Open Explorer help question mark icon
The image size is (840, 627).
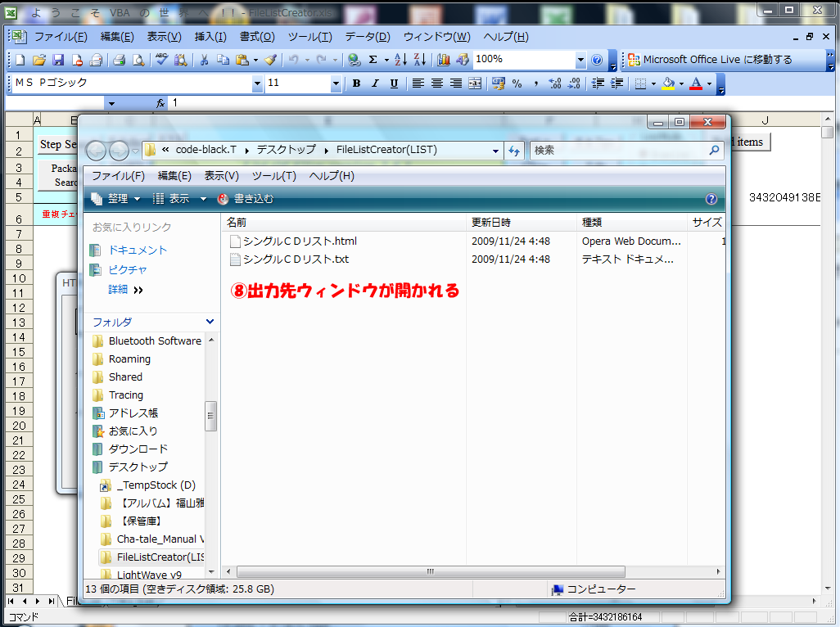(x=711, y=199)
